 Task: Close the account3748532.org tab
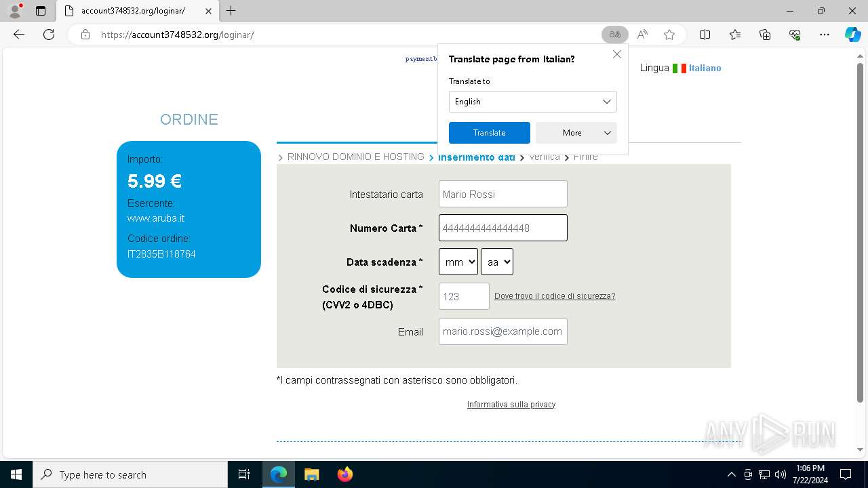(208, 11)
